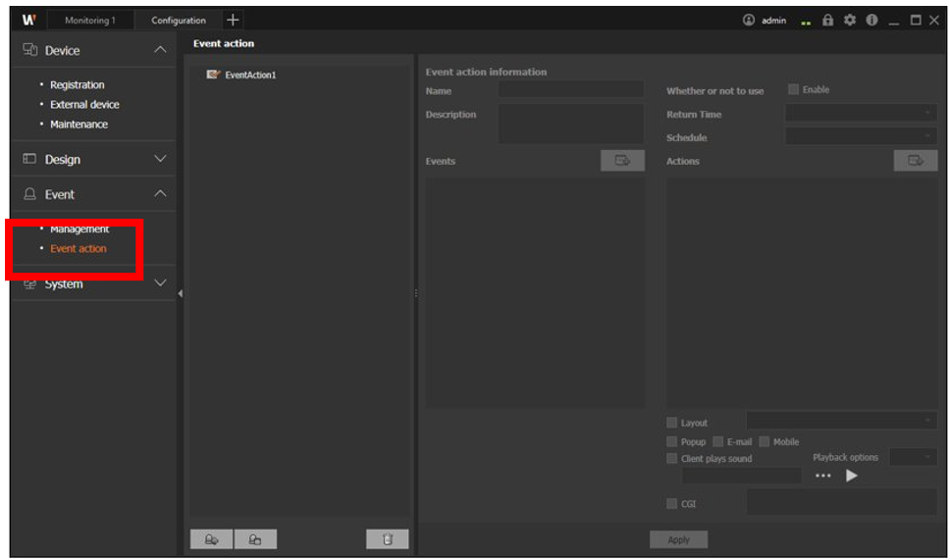Delete event action with trash icon
The width and height of the screenshot is (950, 560).
point(387,538)
